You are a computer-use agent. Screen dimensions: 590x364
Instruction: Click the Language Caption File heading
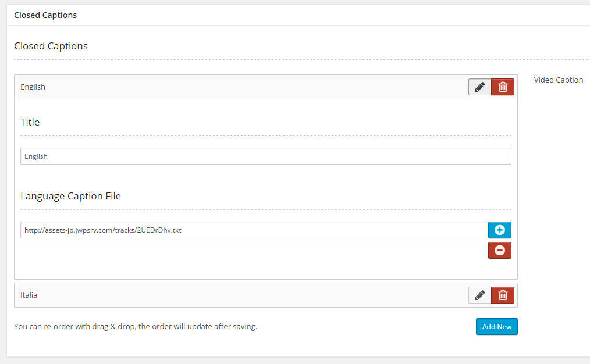(x=70, y=196)
